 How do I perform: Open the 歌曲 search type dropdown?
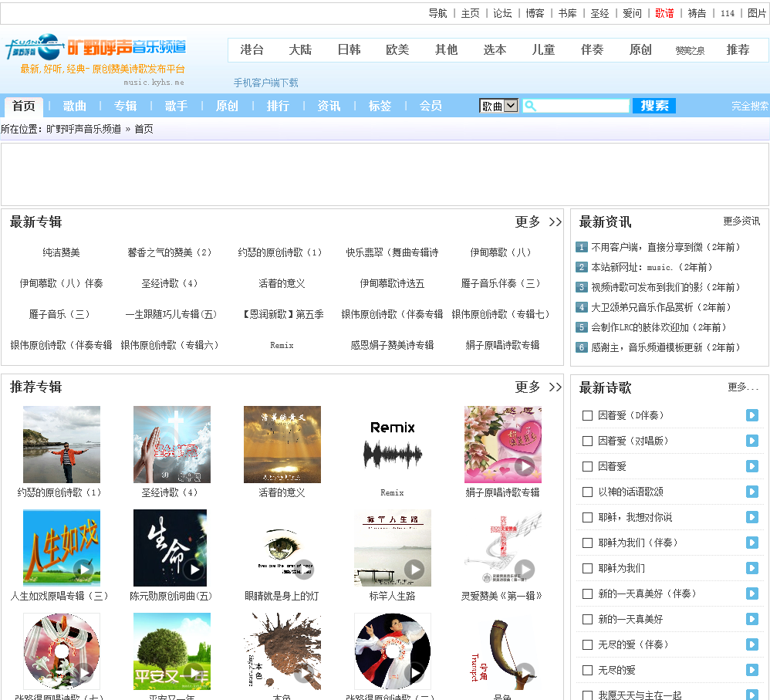tap(498, 106)
